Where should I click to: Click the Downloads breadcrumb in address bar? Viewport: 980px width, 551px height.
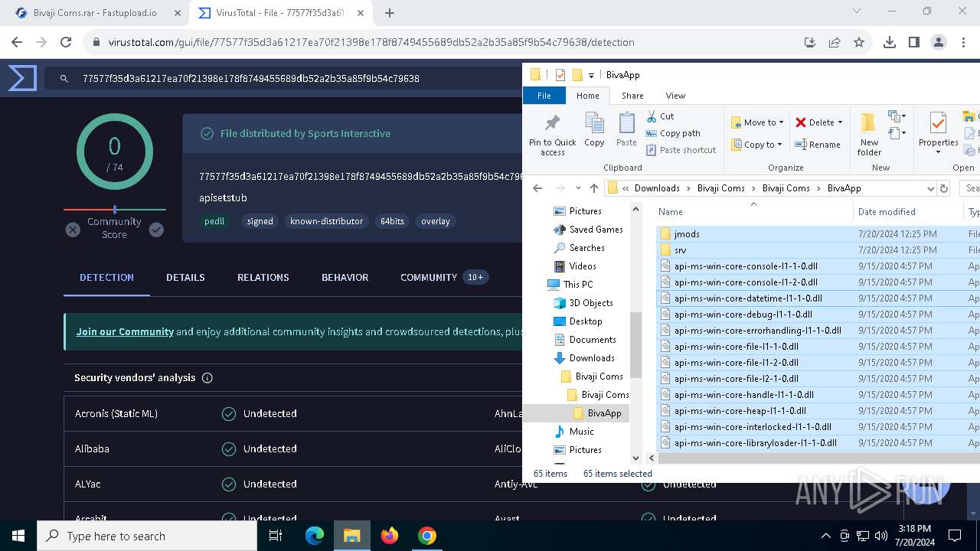[x=657, y=188]
